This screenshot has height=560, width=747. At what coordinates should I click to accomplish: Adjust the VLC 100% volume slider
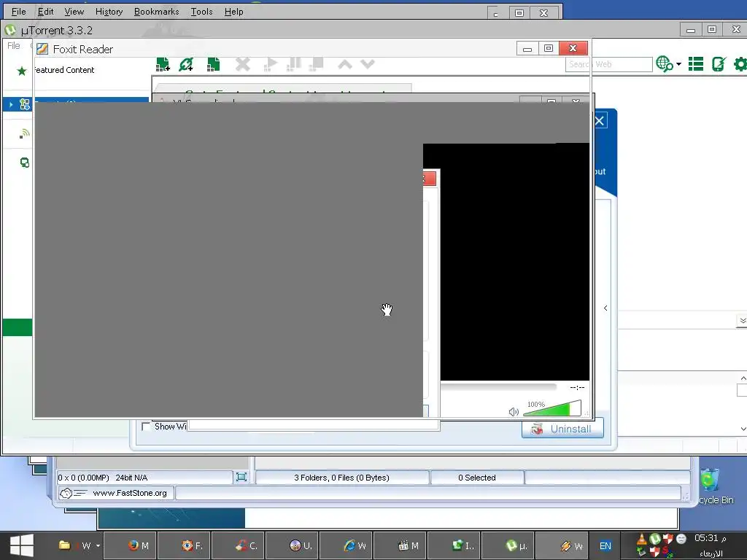pyautogui.click(x=552, y=408)
